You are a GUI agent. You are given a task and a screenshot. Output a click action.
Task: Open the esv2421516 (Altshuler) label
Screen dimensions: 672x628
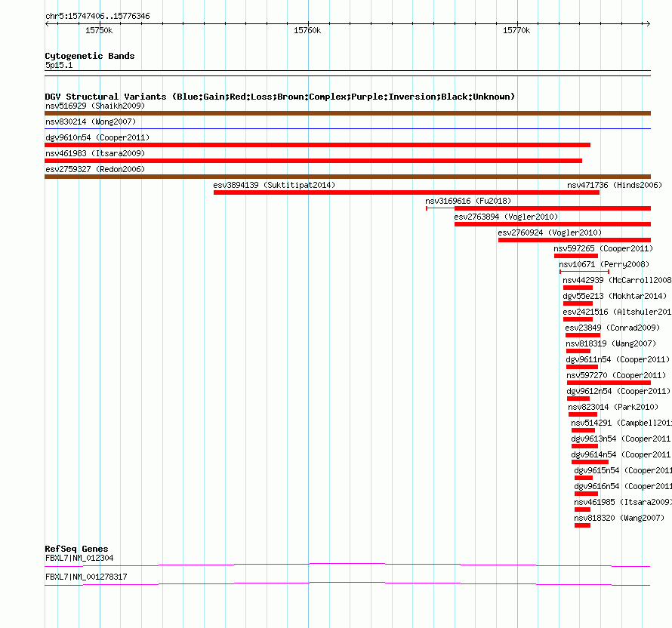[x=617, y=312]
